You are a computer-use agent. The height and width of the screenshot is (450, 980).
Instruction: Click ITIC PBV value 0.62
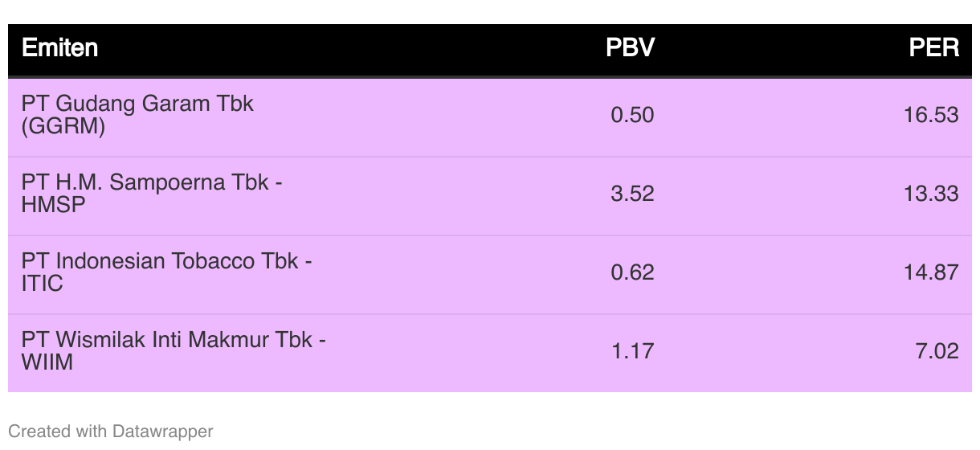tap(632, 272)
